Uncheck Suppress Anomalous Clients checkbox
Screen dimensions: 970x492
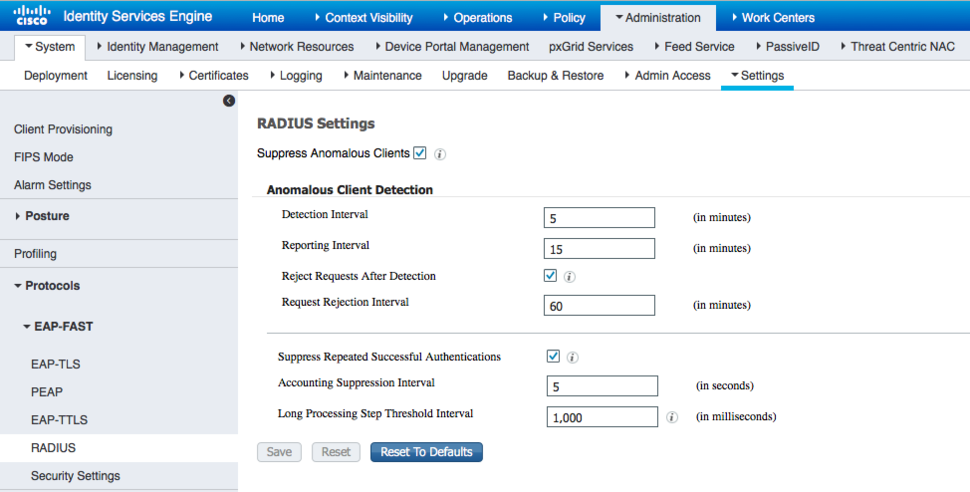pyautogui.click(x=420, y=153)
